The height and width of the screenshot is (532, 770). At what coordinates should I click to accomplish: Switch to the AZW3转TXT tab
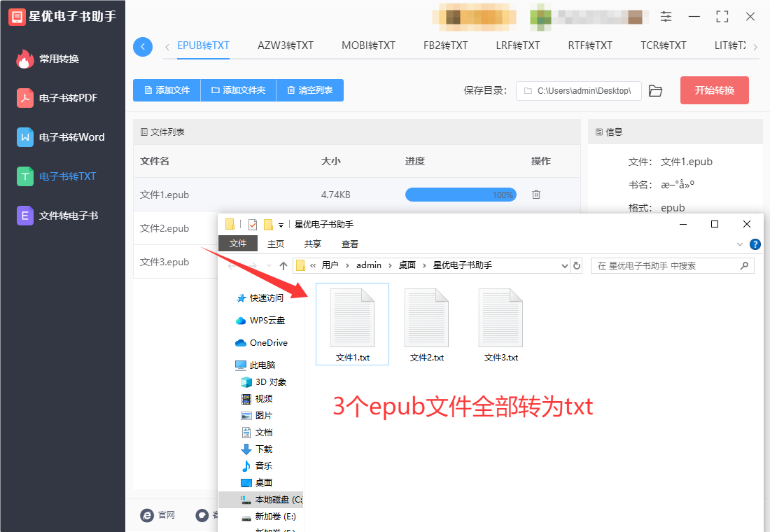pos(286,45)
